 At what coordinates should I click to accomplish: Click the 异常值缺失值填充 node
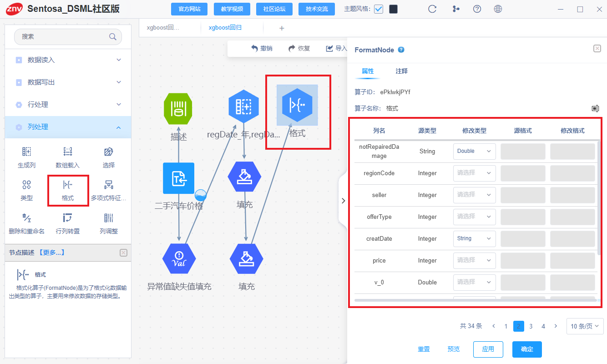(x=179, y=259)
